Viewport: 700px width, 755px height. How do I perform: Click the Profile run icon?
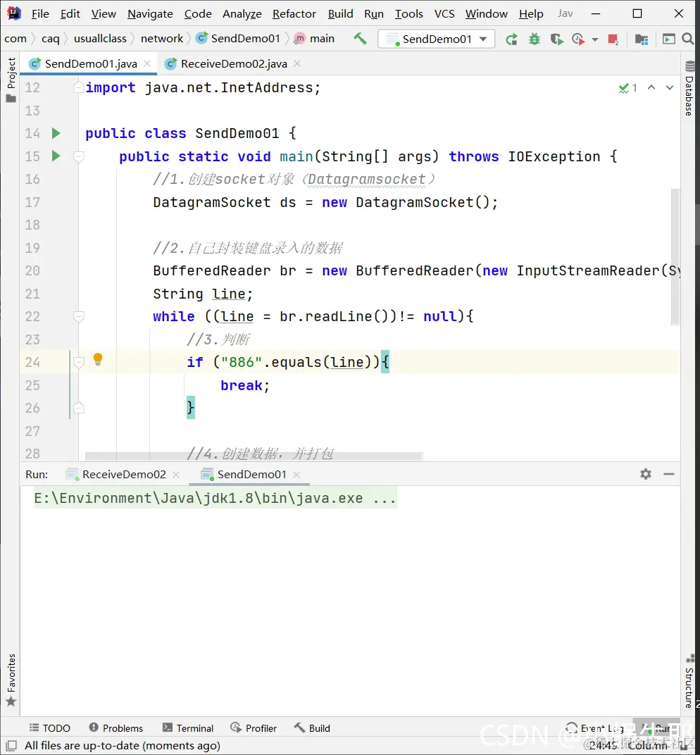click(x=578, y=39)
